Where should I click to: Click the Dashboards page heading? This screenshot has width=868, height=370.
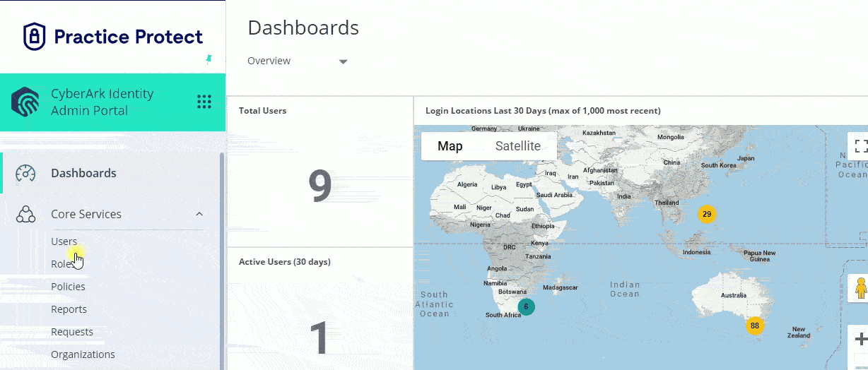pyautogui.click(x=303, y=28)
